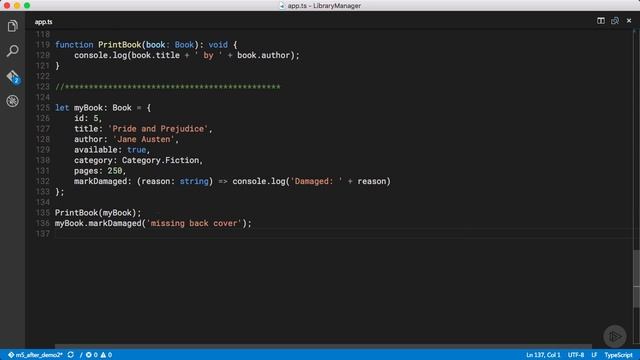The height and width of the screenshot is (360, 640).
Task: Open the Debug sidebar view
Action: pos(13,101)
